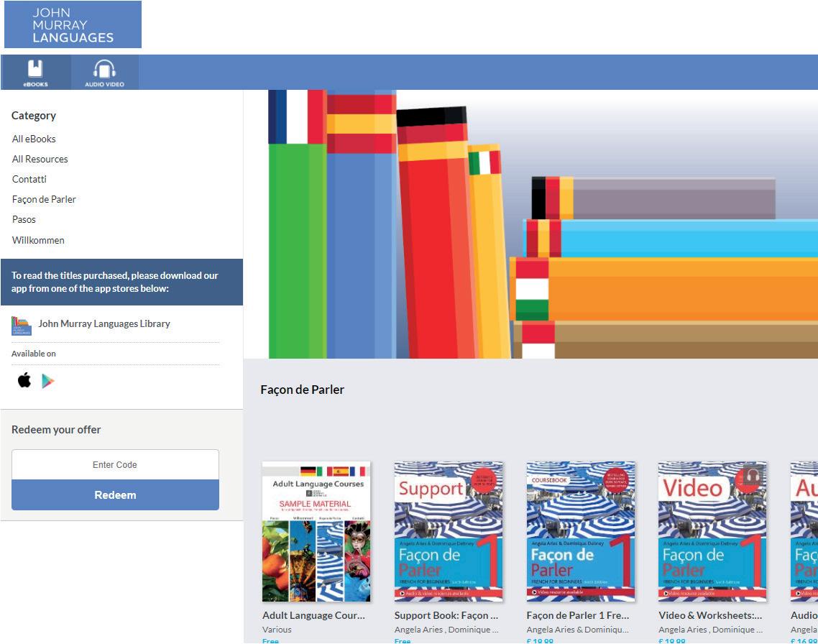Open the Façon de Parler 1 Coursebook cover
Screen dimensions: 818x644
(581, 531)
